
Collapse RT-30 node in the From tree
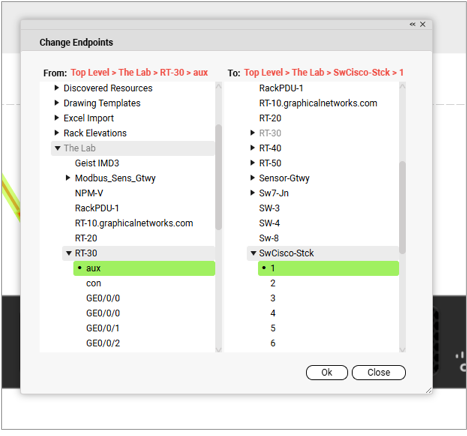tap(69, 253)
